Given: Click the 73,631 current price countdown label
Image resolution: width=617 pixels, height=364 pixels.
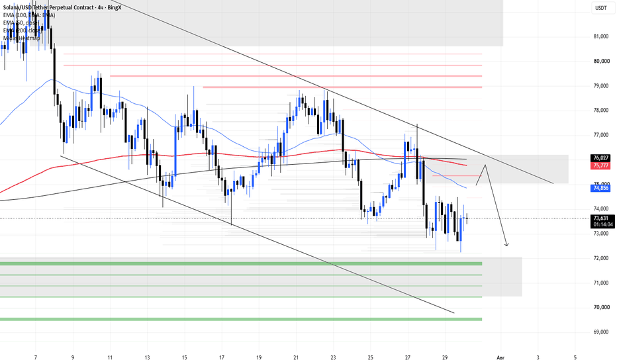Looking at the screenshot, I should (602, 221).
